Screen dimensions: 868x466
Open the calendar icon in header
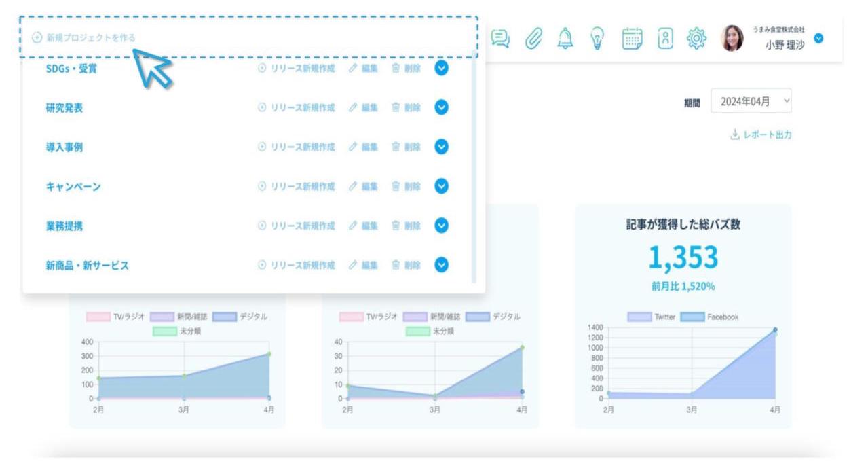(632, 39)
